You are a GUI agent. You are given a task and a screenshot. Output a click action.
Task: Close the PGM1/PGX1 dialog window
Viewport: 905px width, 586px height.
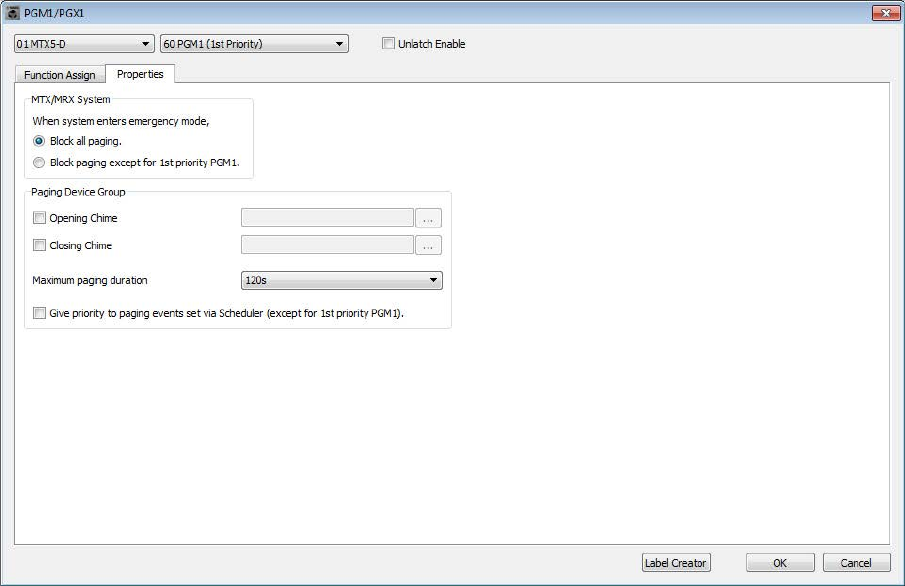click(x=885, y=13)
